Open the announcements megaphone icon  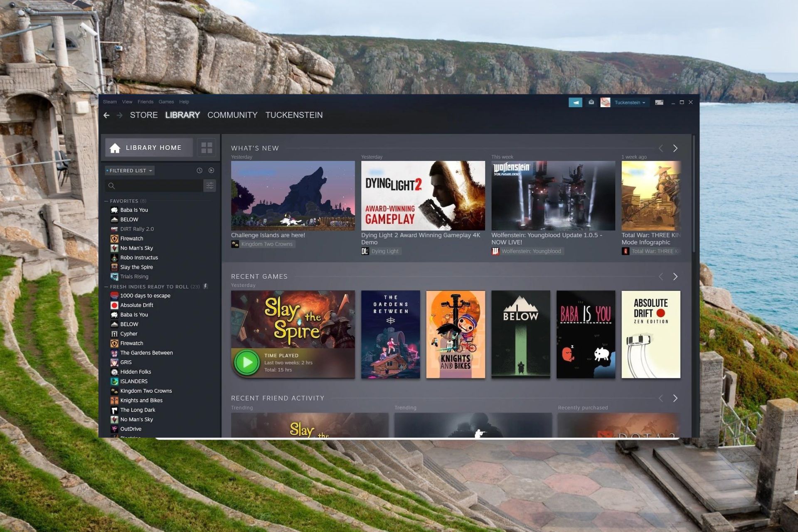point(575,102)
